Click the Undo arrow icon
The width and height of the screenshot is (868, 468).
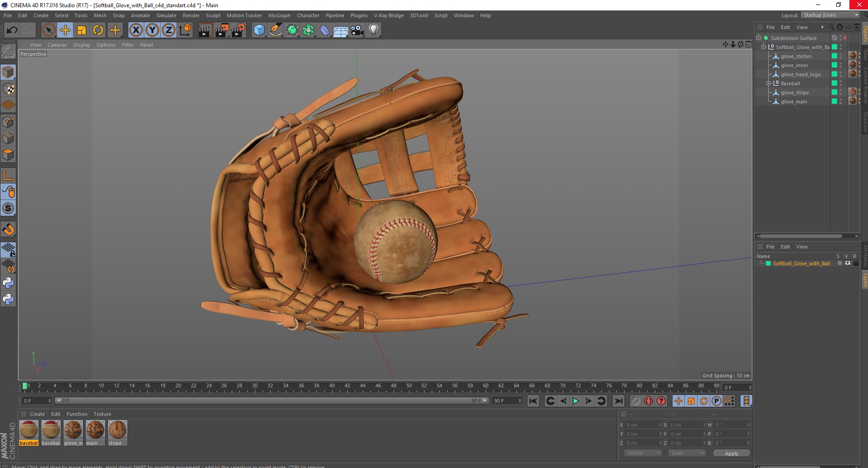[x=12, y=30]
